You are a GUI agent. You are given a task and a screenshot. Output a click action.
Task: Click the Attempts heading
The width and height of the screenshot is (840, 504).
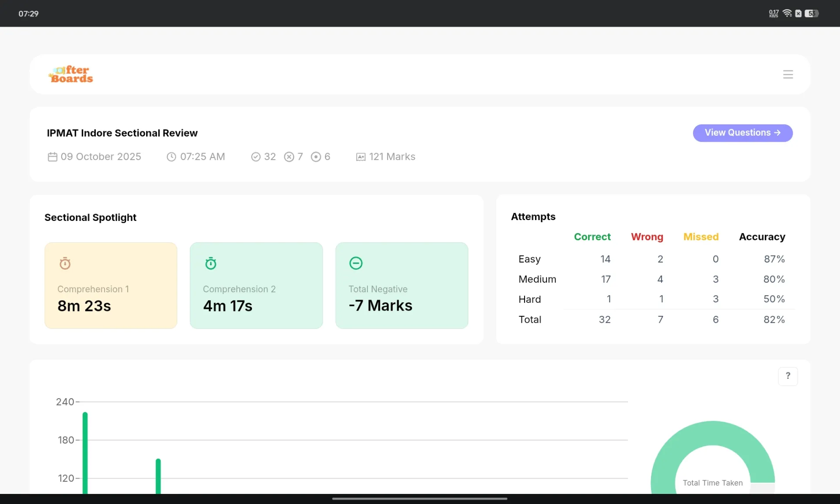click(533, 217)
